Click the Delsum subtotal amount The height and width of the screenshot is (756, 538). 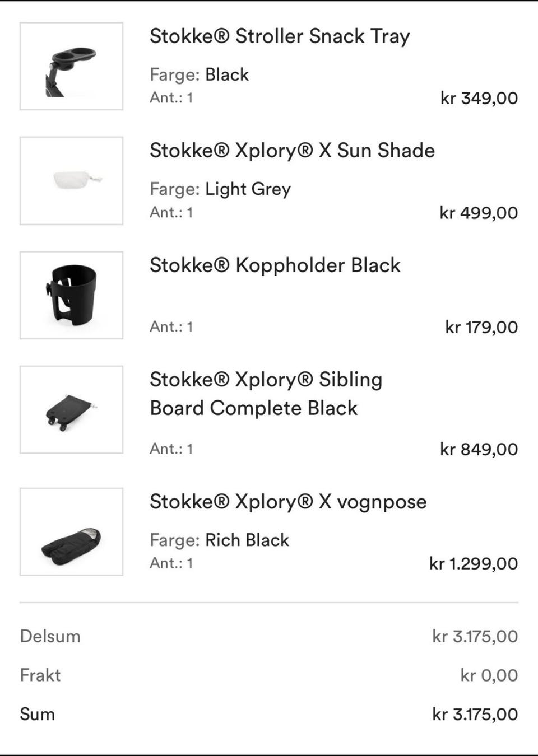(475, 637)
